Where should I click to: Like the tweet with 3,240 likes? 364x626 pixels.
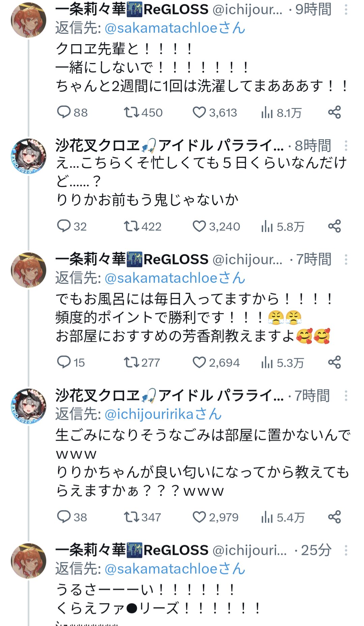coord(199,226)
